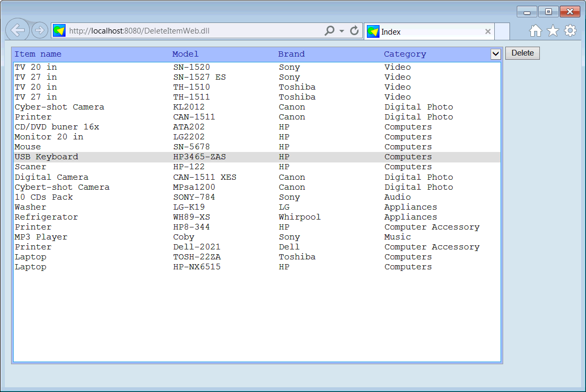Select the Cybert-shot Camera row
Screen dimensions: 586x392
pyautogui.click(x=257, y=187)
